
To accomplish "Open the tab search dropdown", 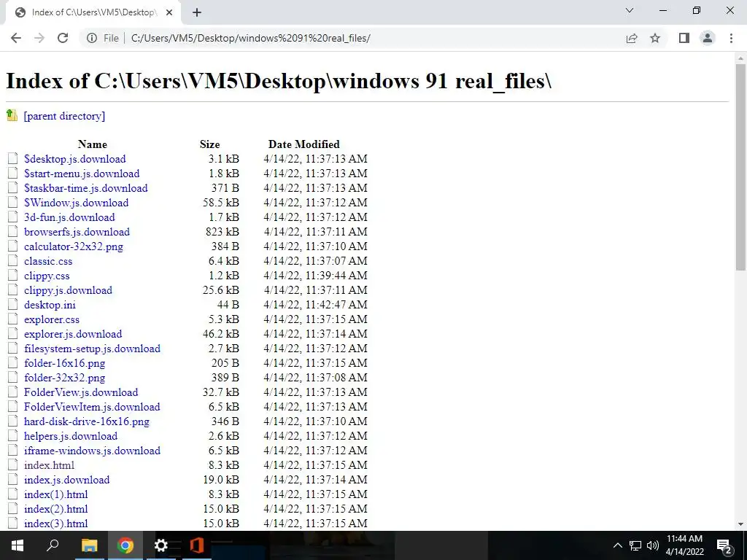I will tap(630, 10).
